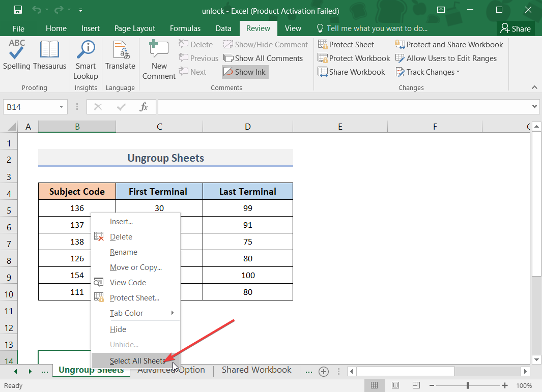
Task: Toggle Show All Comments
Action: [x=263, y=58]
